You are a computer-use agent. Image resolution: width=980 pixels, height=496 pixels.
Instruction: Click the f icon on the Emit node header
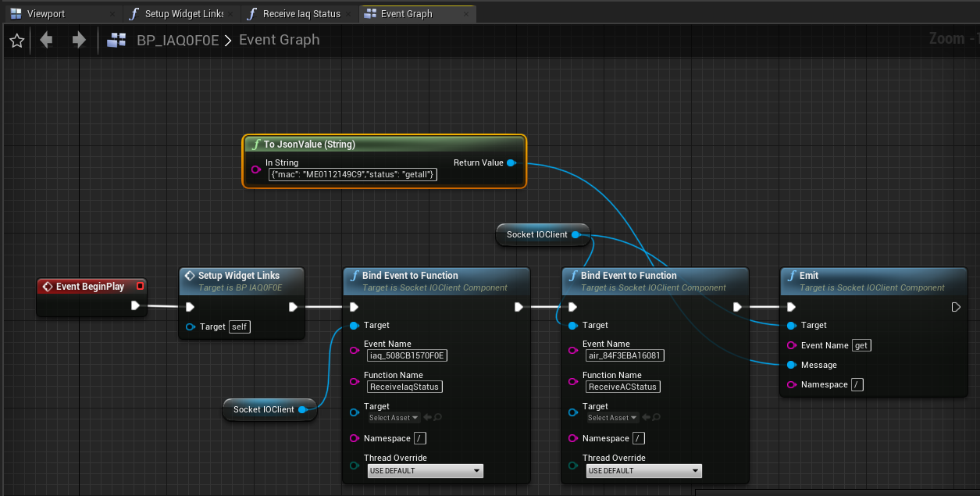click(x=793, y=274)
